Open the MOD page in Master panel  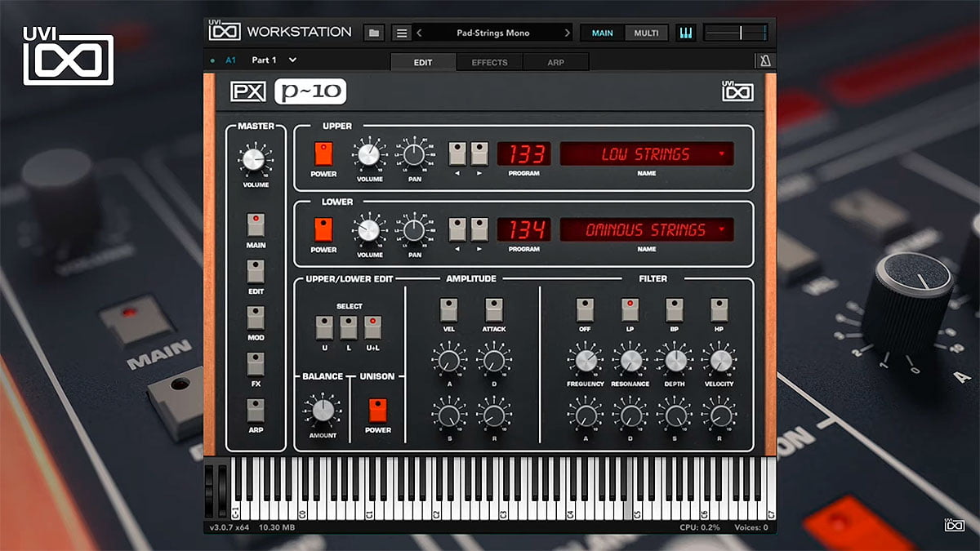256,318
